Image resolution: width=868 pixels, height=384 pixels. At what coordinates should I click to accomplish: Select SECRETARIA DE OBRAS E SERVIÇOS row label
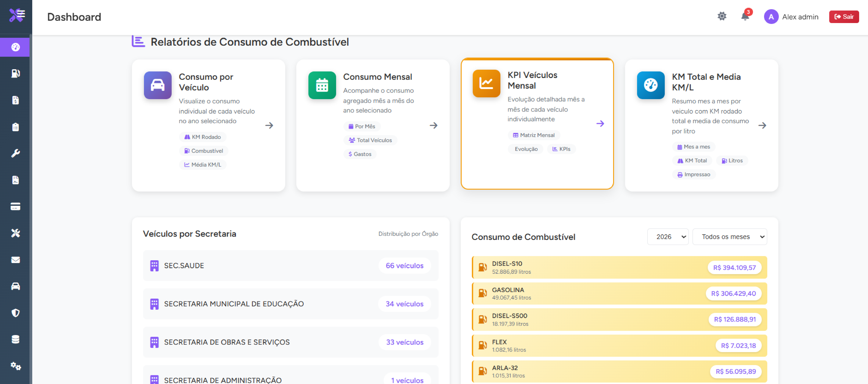pos(227,342)
